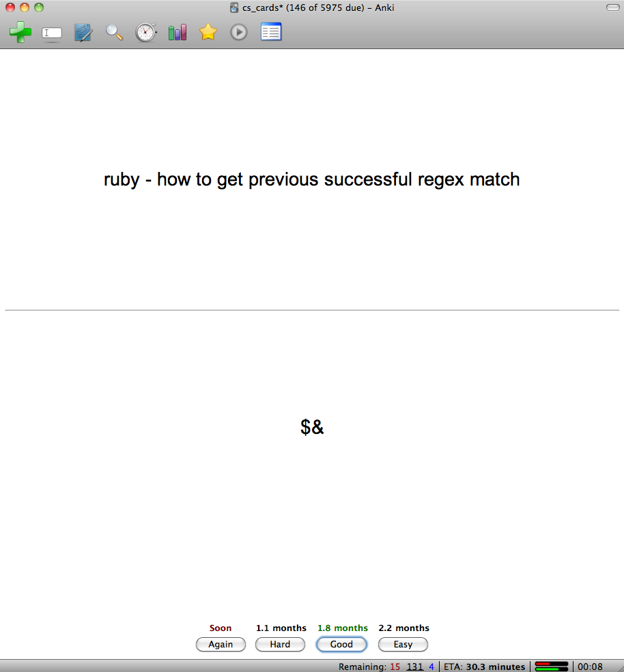The height and width of the screenshot is (672, 624).
Task: Open the card browser magnifier icon
Action: 114,32
